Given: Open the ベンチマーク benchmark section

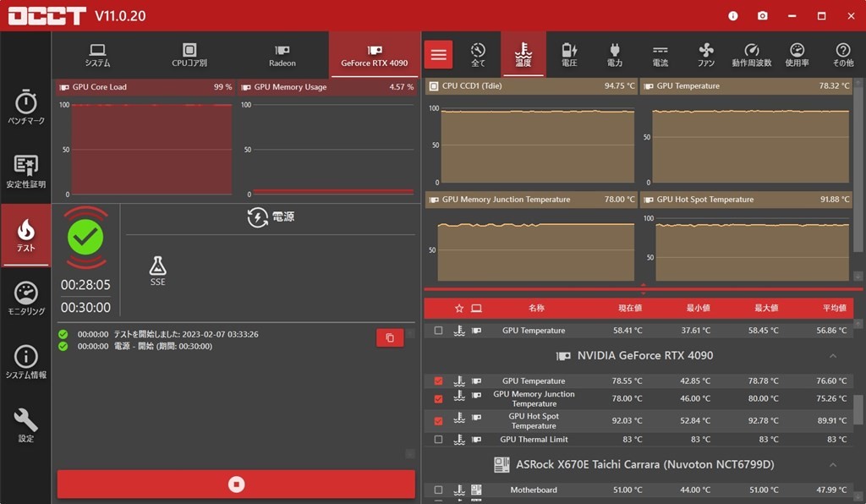Looking at the screenshot, I should [x=26, y=107].
